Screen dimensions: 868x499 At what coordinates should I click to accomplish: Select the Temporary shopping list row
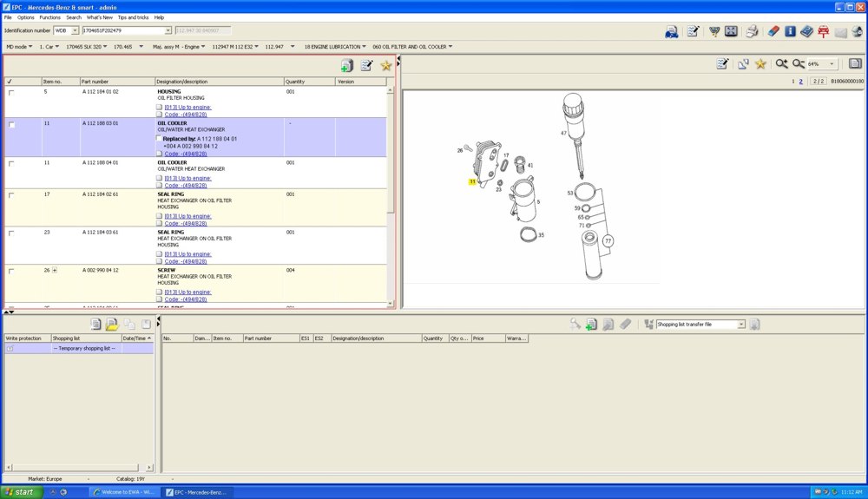click(x=79, y=349)
